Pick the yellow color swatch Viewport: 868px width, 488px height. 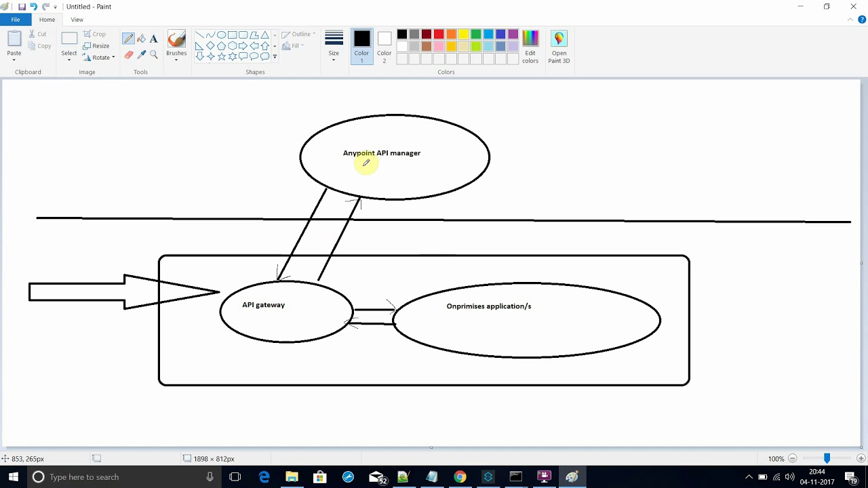point(464,35)
